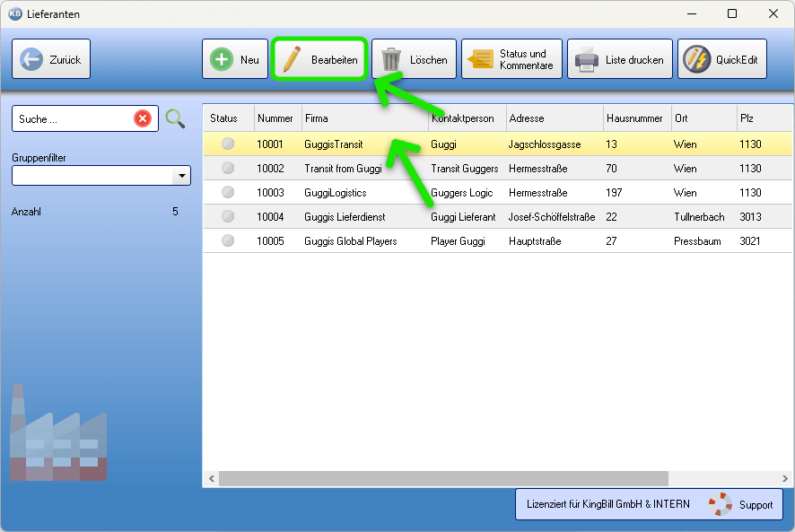Screen dimensions: 795x532
Task: Toggle status circle for GuggiLogistics row
Action: click(228, 192)
